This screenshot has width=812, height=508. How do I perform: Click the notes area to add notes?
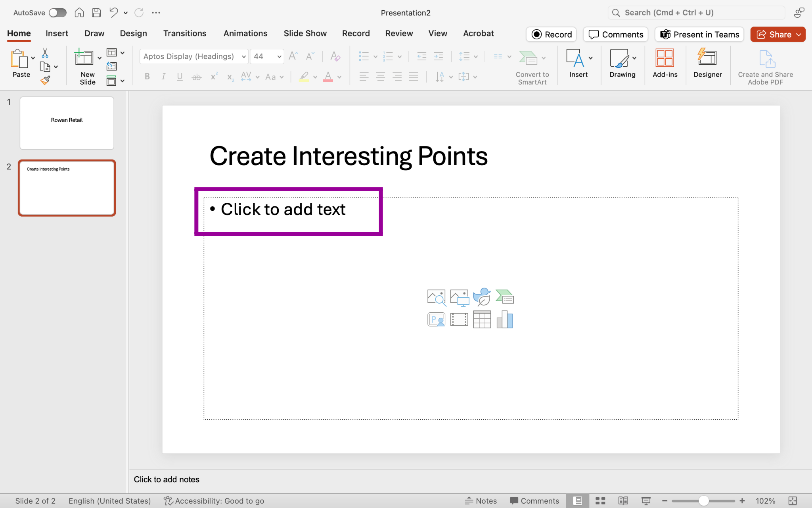[470, 479]
